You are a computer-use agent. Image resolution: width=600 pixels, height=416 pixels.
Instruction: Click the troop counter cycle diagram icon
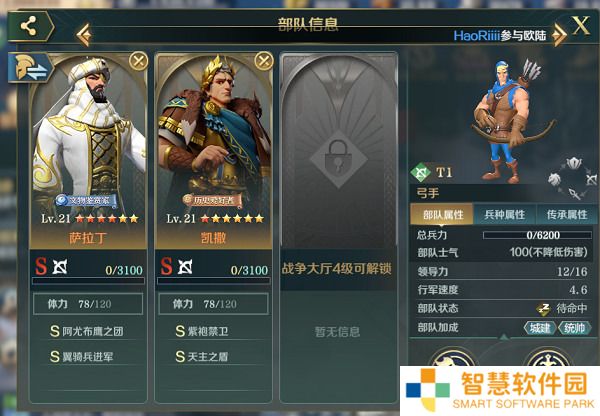pyautogui.click(x=573, y=178)
